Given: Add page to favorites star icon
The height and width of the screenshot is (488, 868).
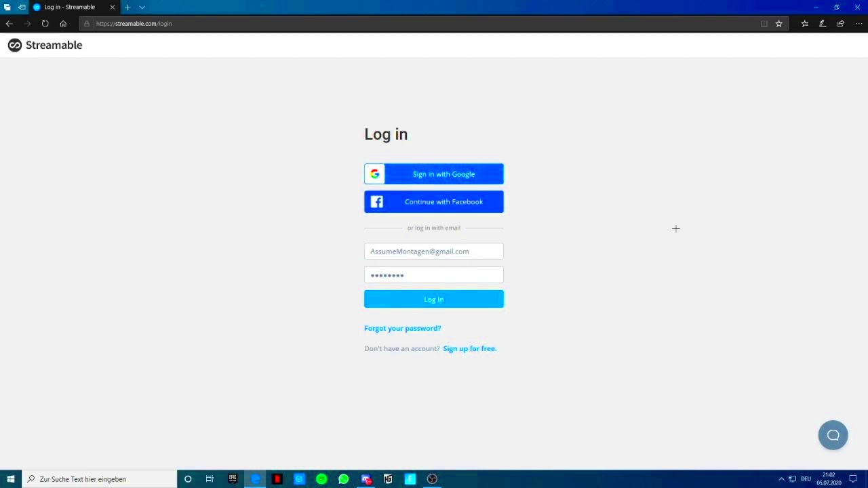Looking at the screenshot, I should click(x=779, y=24).
